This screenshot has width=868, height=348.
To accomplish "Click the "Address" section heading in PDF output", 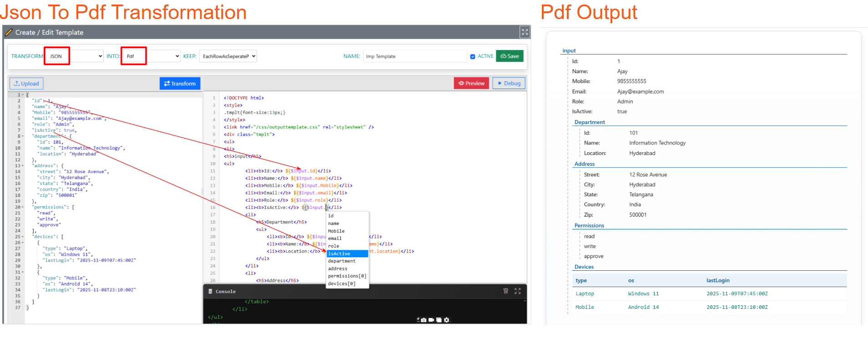I will coord(585,164).
